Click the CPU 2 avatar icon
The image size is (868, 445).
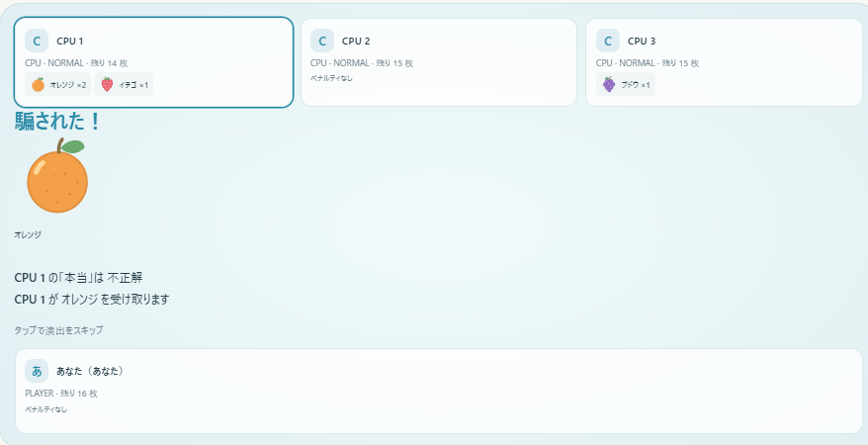[322, 41]
